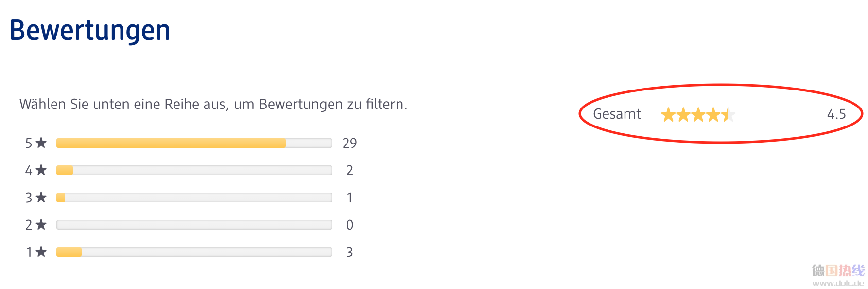
Task: Click the first gold star in Gesamt rating
Action: pyautogui.click(x=668, y=115)
